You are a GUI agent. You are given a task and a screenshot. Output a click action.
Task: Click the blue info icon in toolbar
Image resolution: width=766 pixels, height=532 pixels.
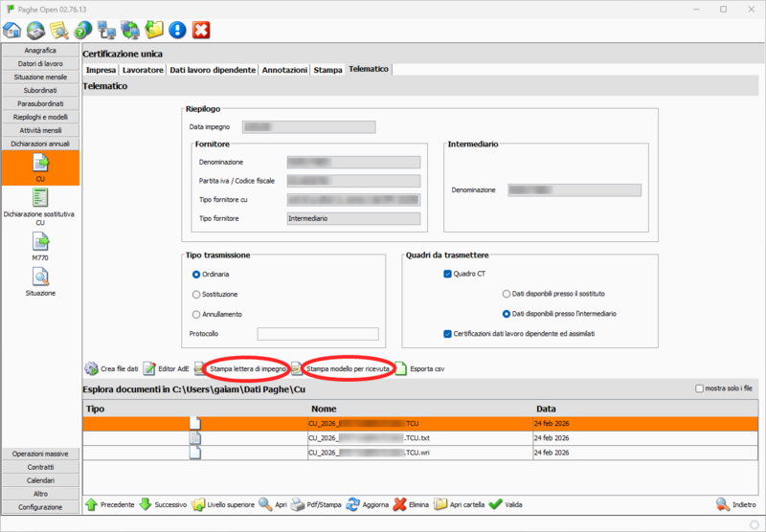coord(177,31)
